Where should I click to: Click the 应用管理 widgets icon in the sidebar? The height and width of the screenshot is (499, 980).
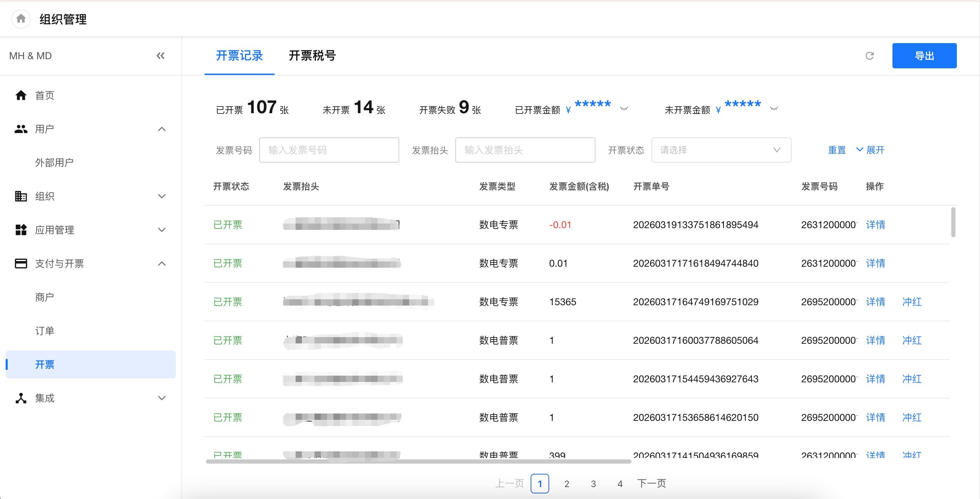point(21,230)
